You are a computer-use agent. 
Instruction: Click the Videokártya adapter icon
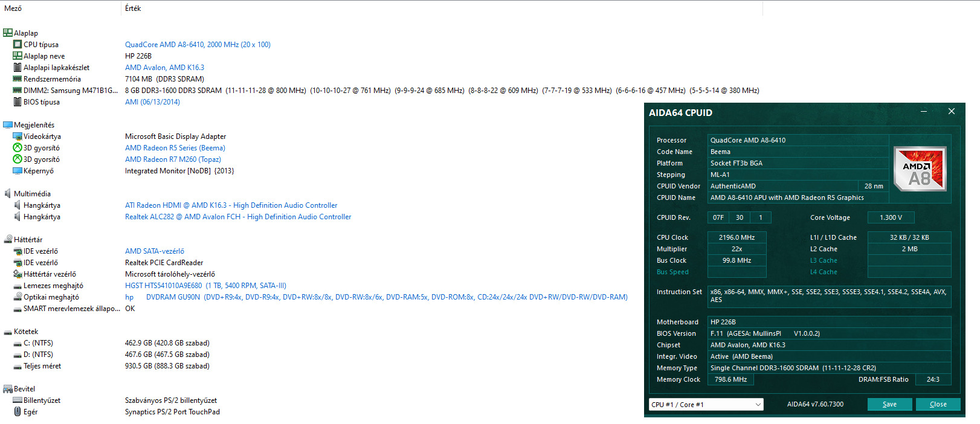18,136
